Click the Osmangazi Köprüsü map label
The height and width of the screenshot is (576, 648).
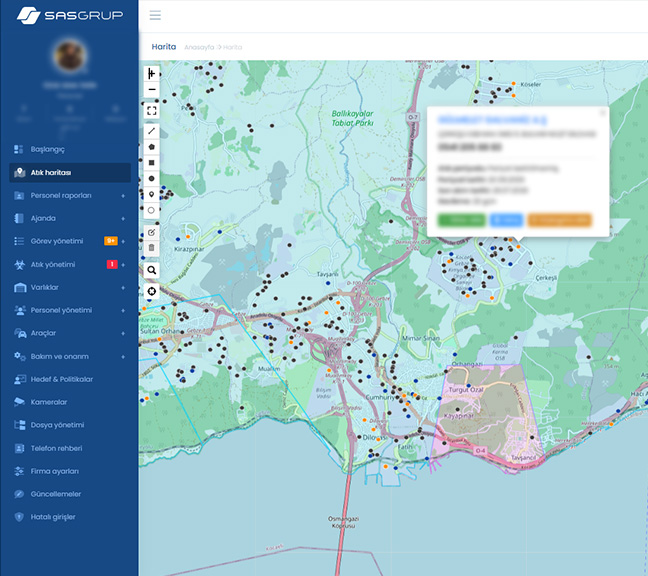[x=344, y=522]
